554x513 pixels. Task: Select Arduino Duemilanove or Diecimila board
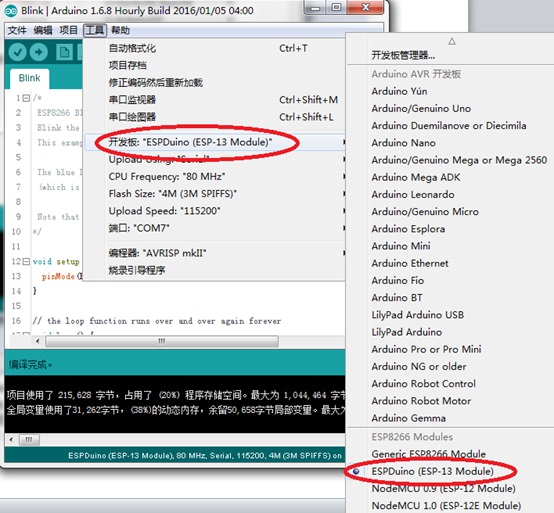tap(449, 125)
